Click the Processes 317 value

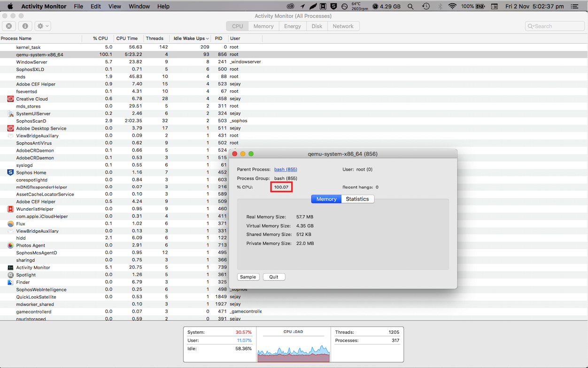tap(395, 340)
